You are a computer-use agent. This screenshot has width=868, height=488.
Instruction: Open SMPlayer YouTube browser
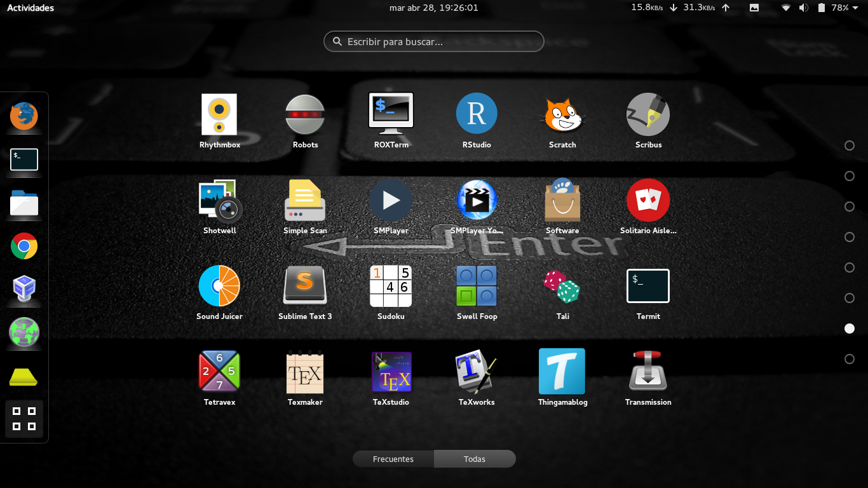(x=477, y=200)
